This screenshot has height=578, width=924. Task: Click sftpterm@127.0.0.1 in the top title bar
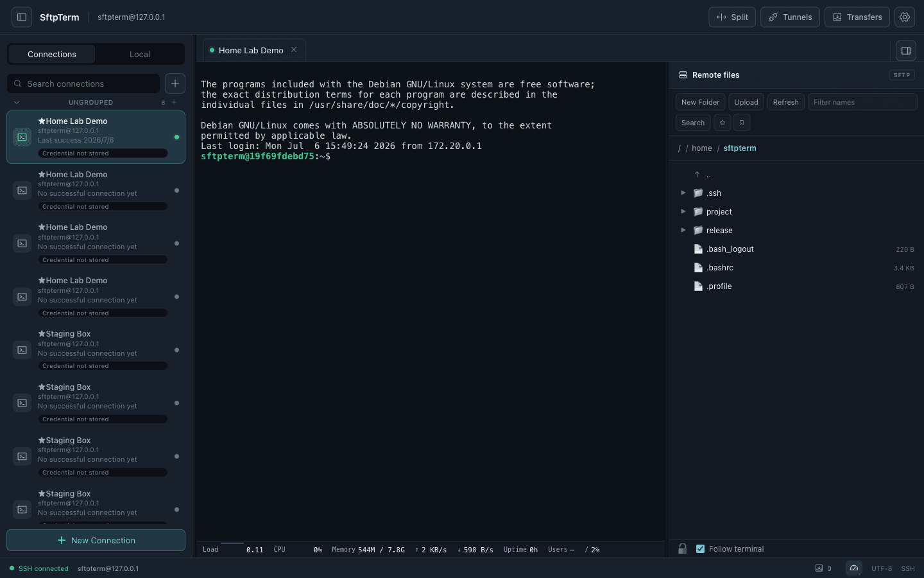131,17
